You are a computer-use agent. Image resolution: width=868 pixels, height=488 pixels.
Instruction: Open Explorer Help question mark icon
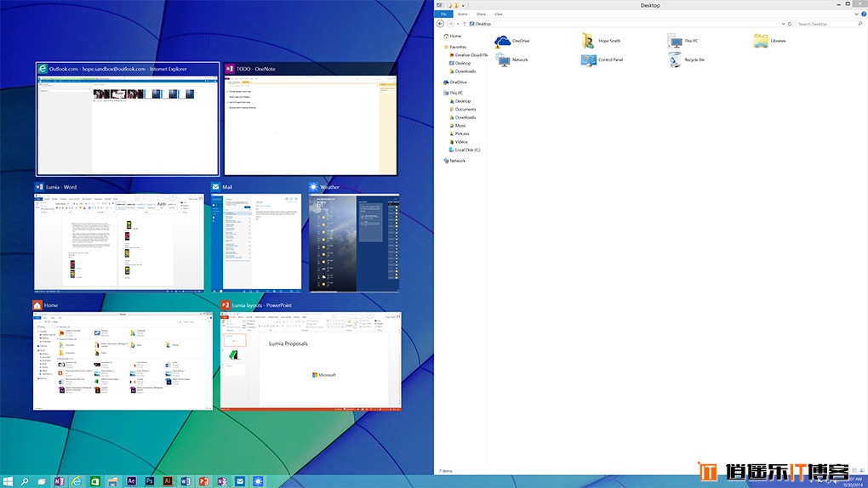pos(864,14)
